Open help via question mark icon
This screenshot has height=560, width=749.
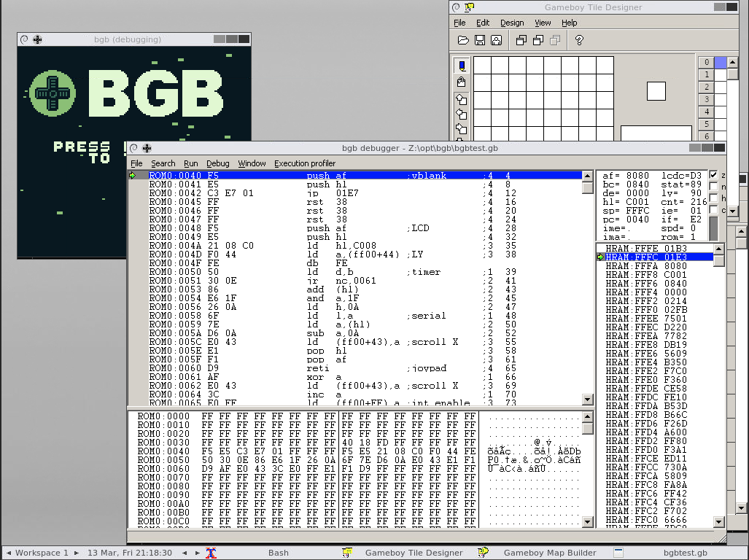tap(579, 41)
